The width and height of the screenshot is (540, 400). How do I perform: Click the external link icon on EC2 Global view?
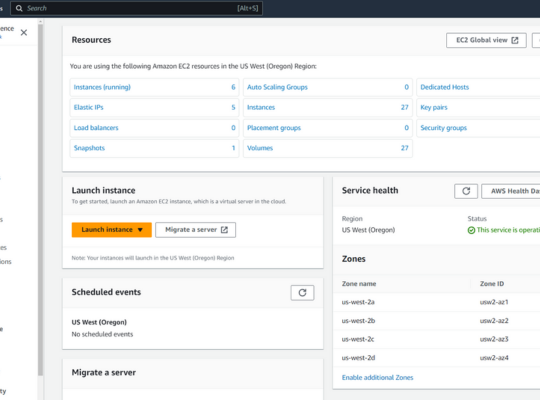click(515, 40)
